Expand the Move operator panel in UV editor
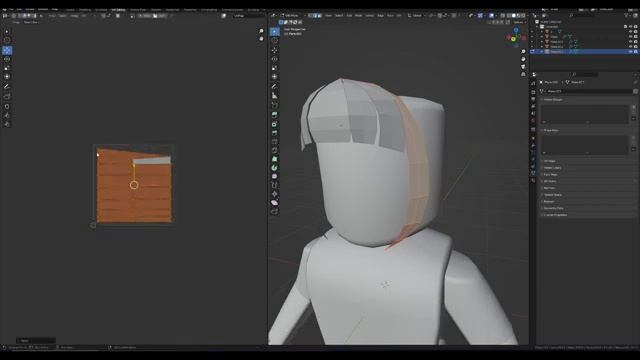Viewport: 640px width, 360px height. click(x=36, y=340)
